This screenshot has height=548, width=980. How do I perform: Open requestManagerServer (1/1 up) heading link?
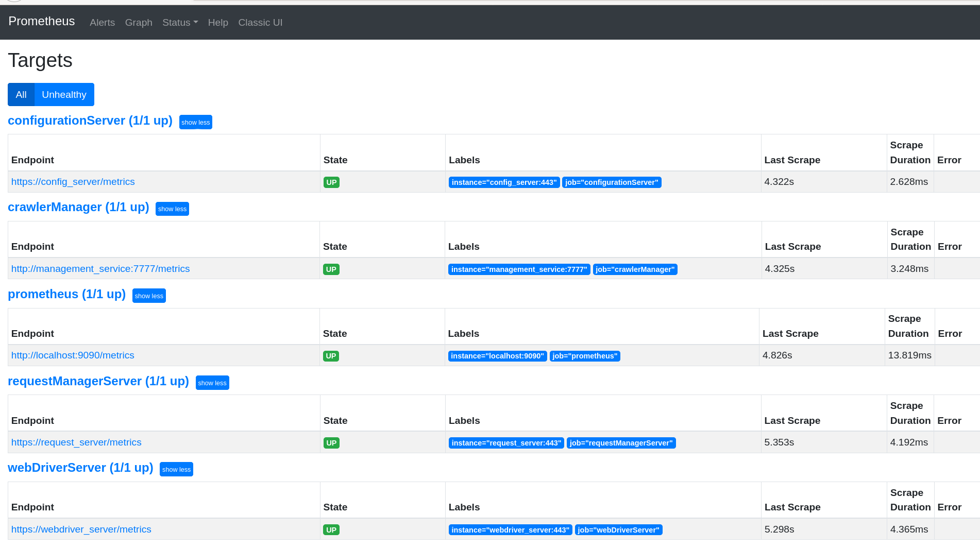98,381
